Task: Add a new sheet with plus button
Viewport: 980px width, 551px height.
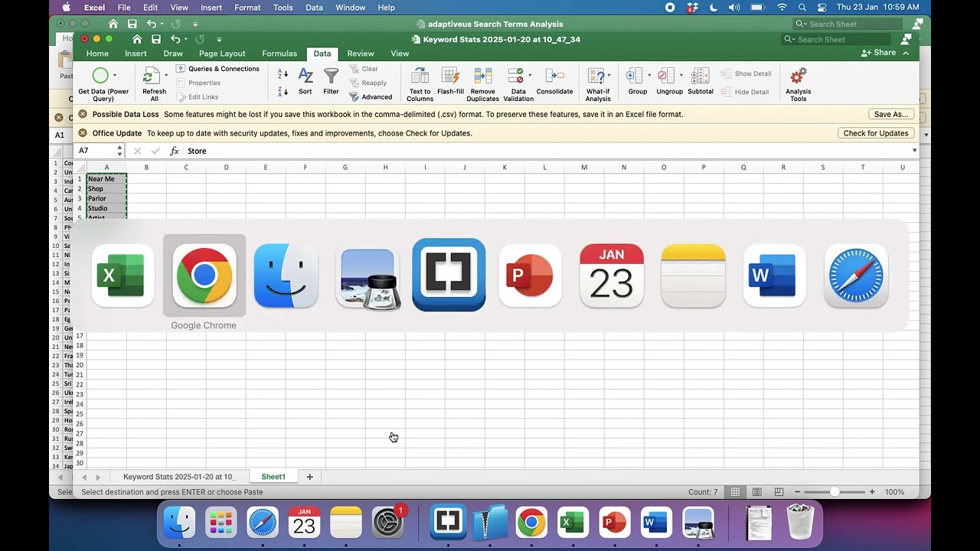Action: pyautogui.click(x=309, y=477)
